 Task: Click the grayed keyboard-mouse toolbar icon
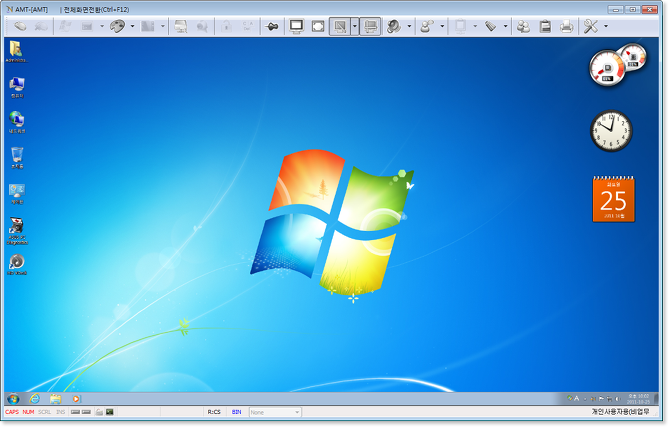click(x=41, y=26)
